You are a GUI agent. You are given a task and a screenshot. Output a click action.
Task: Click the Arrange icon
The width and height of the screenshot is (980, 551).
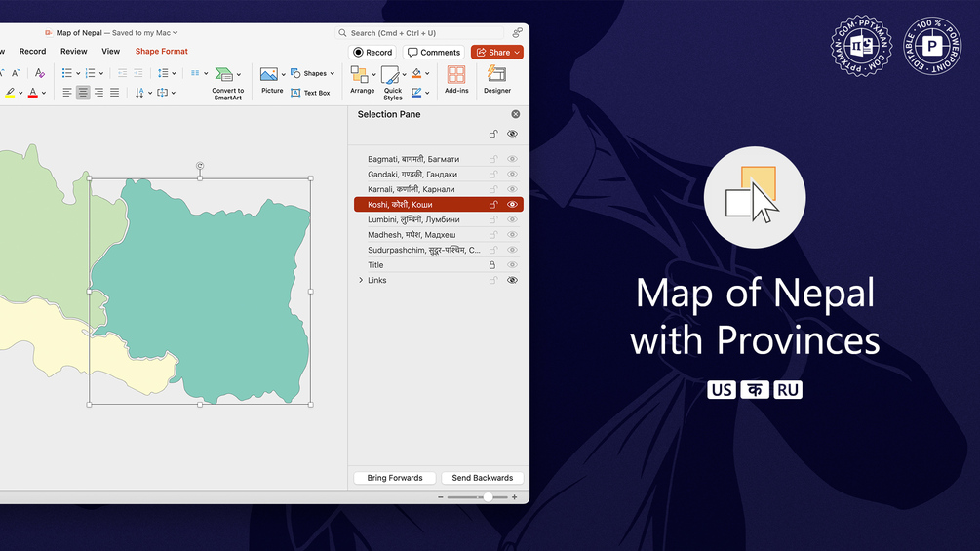(x=360, y=74)
